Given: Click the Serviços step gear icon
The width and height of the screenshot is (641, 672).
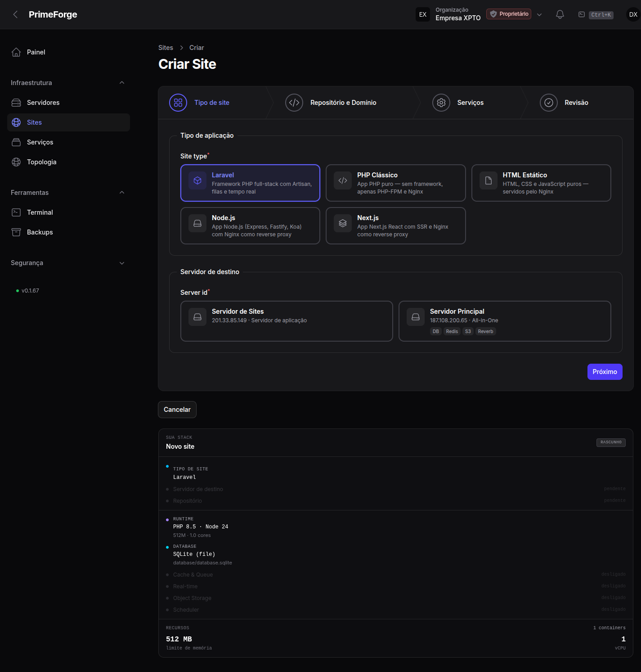Looking at the screenshot, I should point(441,103).
